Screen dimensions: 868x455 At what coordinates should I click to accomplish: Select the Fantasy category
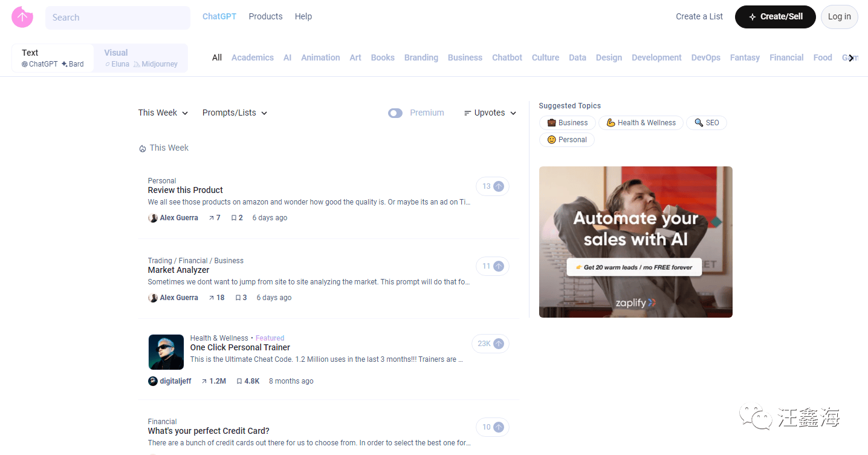[745, 57]
